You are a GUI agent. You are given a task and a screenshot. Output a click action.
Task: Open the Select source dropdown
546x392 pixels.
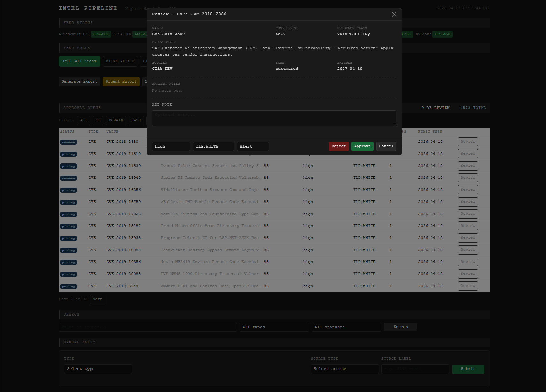(x=345, y=369)
